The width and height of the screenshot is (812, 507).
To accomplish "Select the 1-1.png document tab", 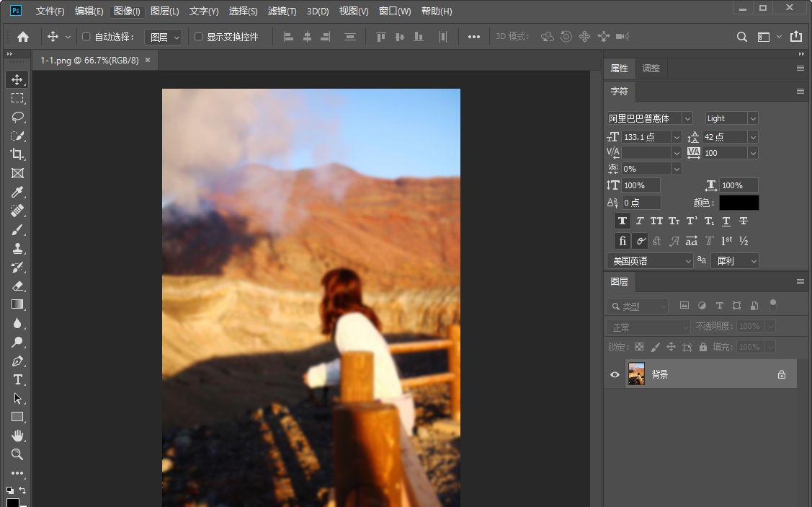I will 89,60.
